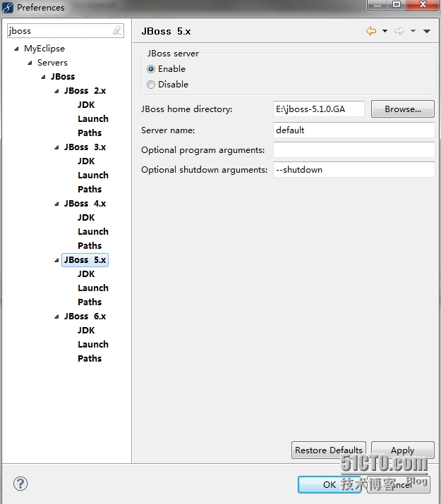441x504 pixels.
Task: Select the MyEclipse tree item
Action: click(x=44, y=49)
